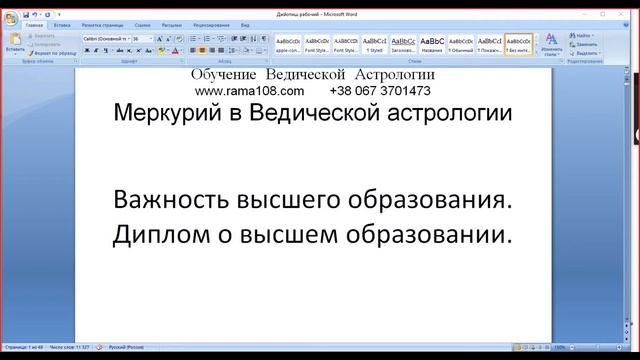Open the Выделить dropdown
Screen dimensions: 640x360
click(585, 53)
